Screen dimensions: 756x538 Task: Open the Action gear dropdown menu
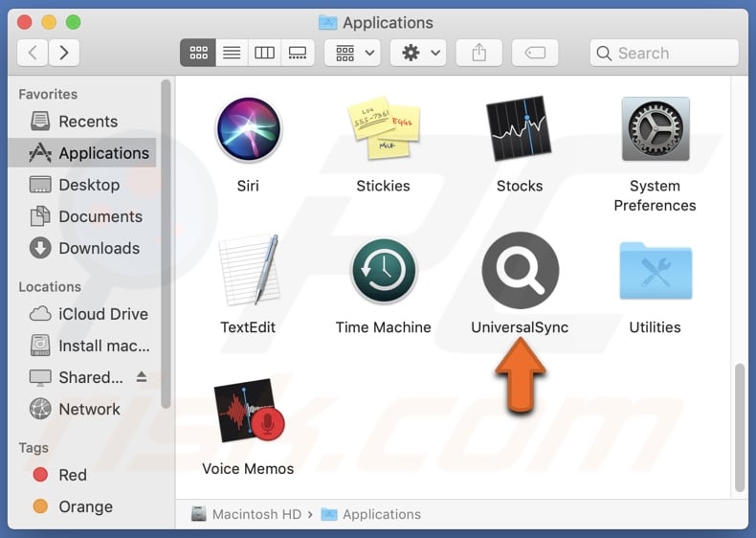[x=418, y=53]
